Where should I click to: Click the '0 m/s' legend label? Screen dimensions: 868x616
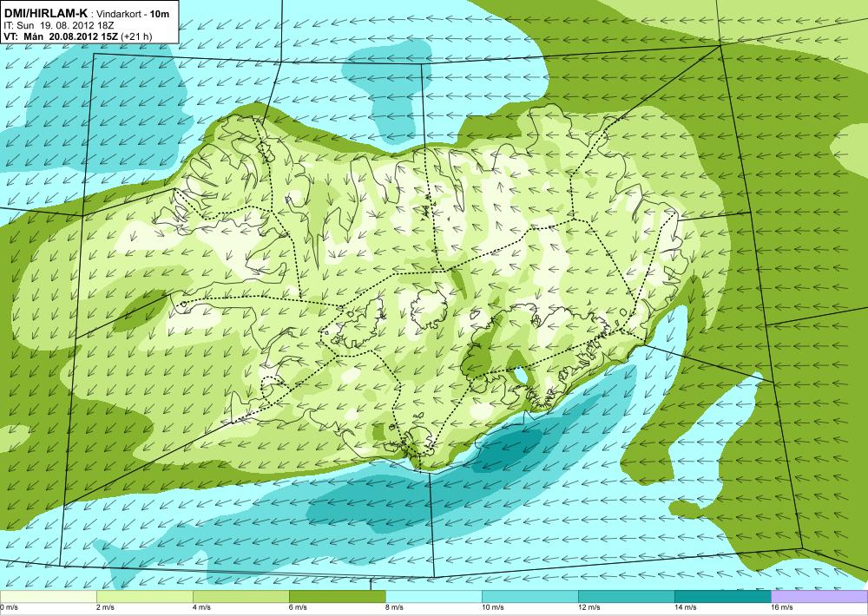(x=9, y=607)
